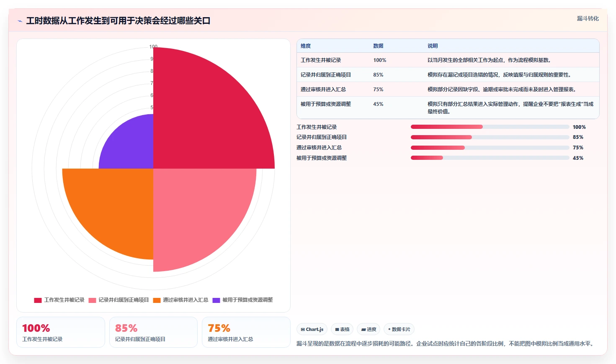Click the description starting 模拟存在漏记
Viewport: 616px width, 364px height.
(x=500, y=75)
